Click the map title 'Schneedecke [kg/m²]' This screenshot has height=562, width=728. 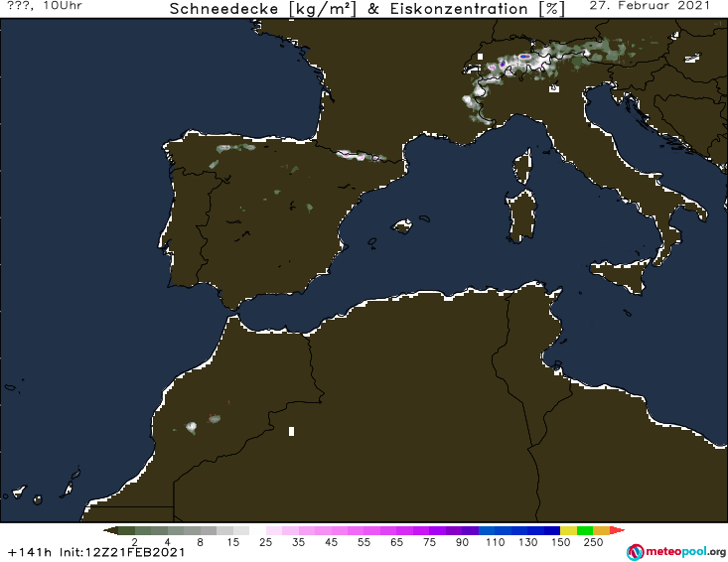263,9
